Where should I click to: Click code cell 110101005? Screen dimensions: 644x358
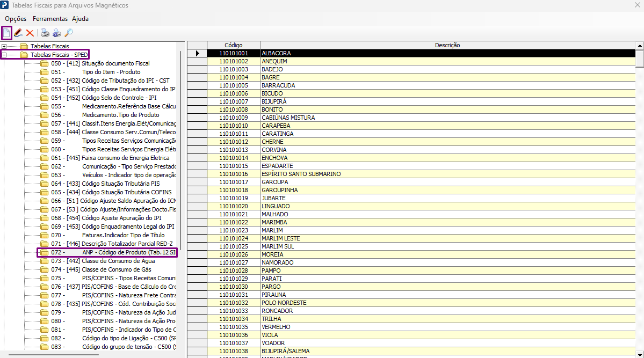click(234, 85)
